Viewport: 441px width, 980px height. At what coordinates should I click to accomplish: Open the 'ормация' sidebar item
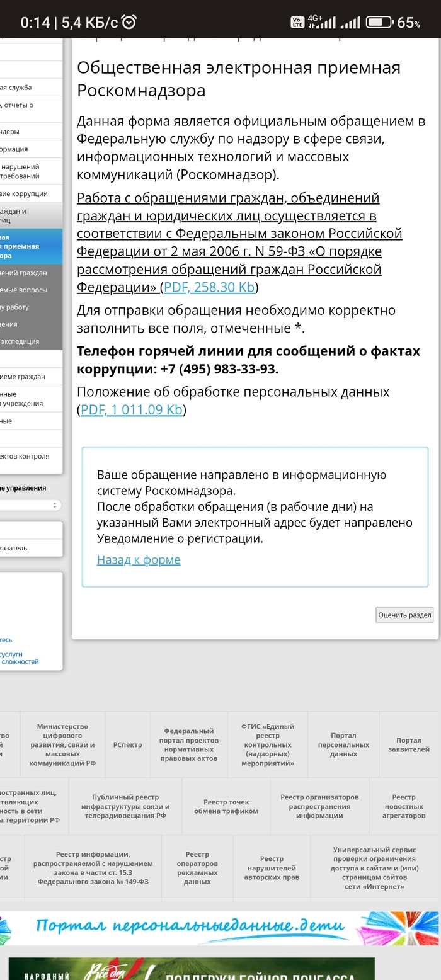click(31, 149)
